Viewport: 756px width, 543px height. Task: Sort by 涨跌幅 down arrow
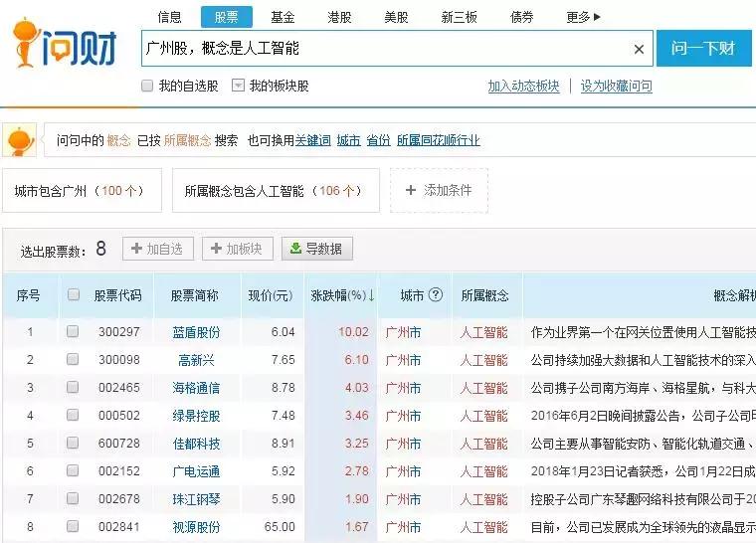(372, 295)
